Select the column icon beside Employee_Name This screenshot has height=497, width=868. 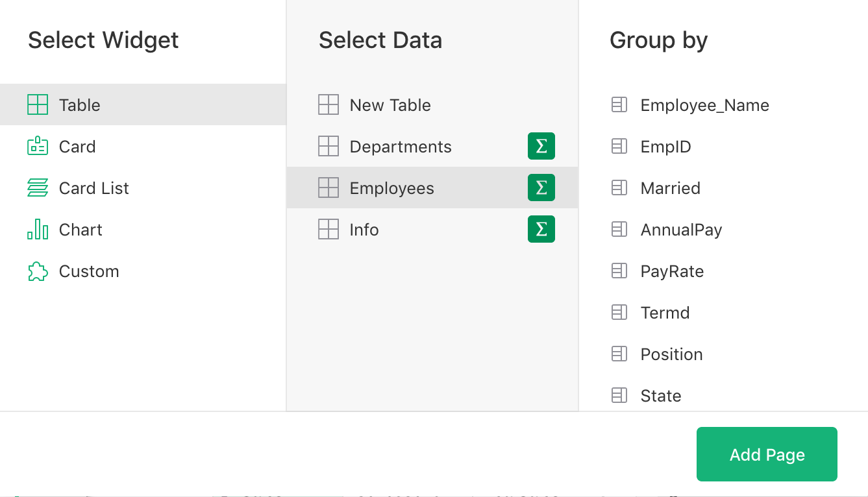coord(619,104)
